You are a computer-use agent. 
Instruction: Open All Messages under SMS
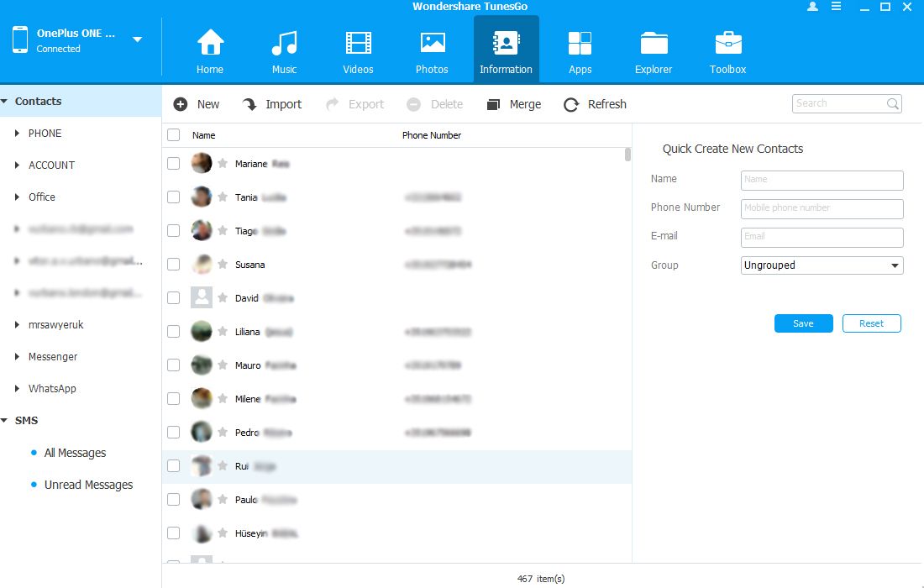(75, 453)
